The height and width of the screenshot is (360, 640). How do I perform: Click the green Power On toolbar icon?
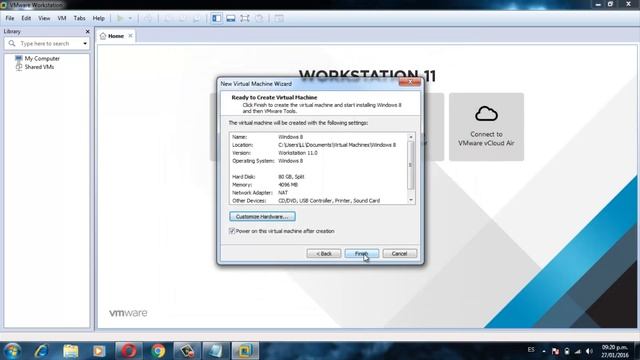(120, 18)
